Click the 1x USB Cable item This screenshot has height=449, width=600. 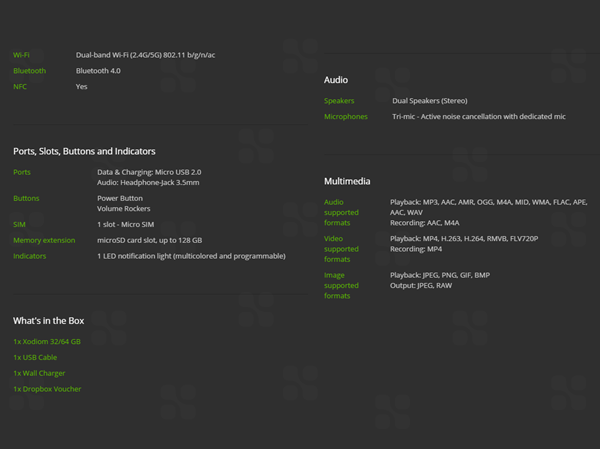coord(35,357)
